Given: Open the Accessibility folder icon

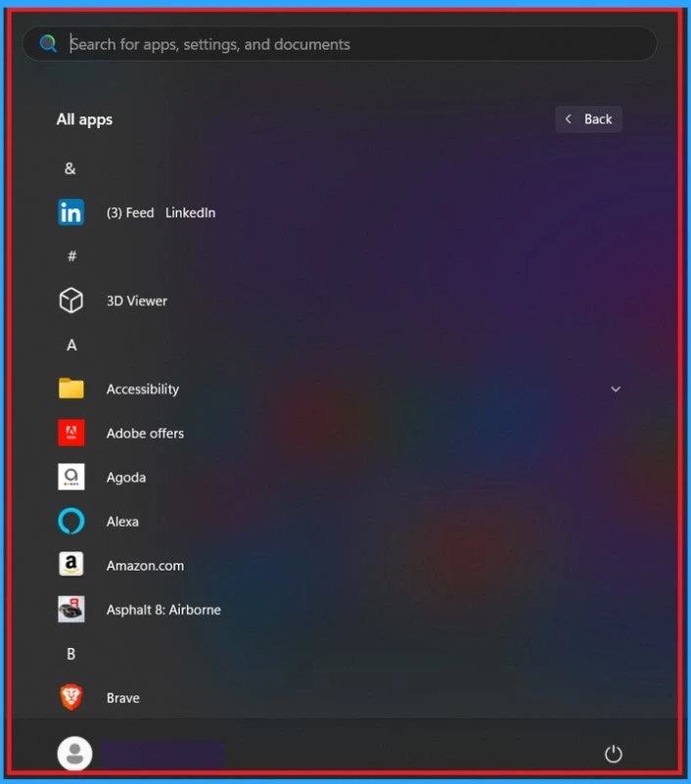Looking at the screenshot, I should click(x=71, y=389).
